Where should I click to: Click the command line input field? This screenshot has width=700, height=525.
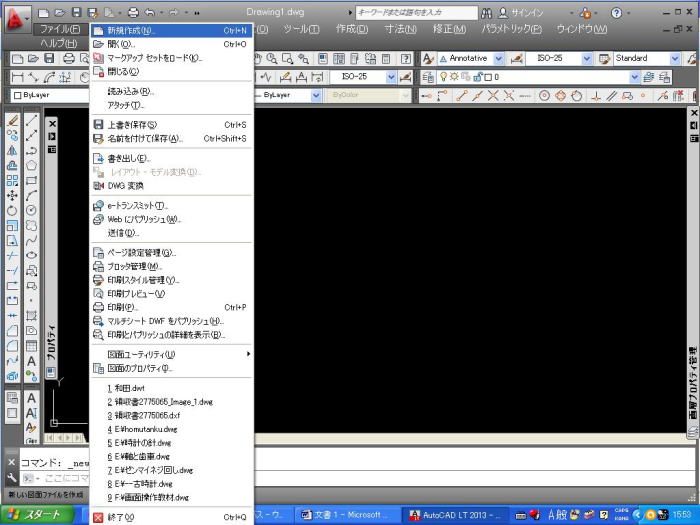pos(357,478)
